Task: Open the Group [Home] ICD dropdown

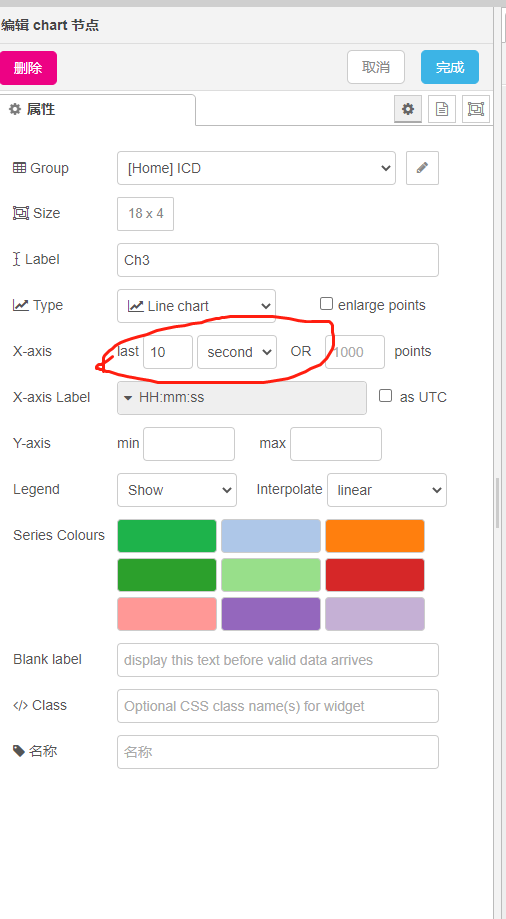Action: [x=256, y=168]
